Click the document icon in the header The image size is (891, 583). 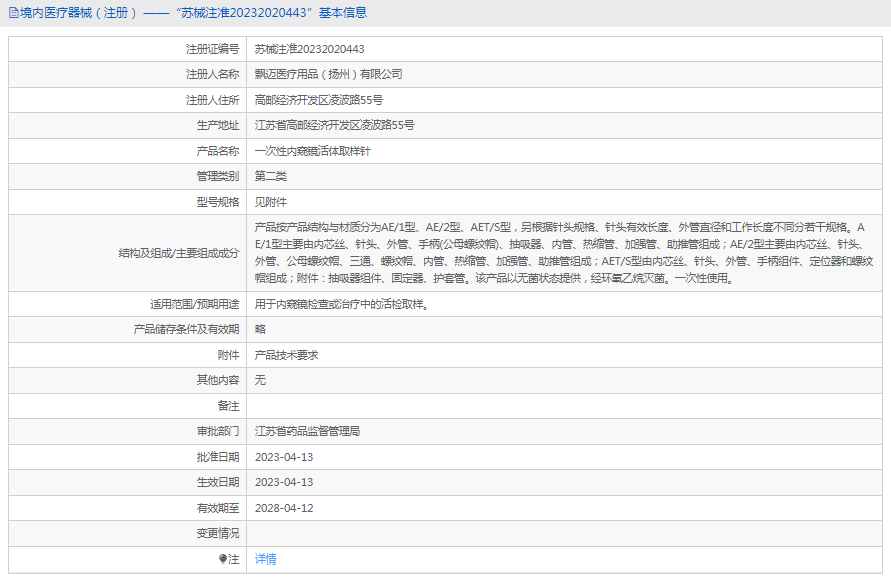pos(14,13)
